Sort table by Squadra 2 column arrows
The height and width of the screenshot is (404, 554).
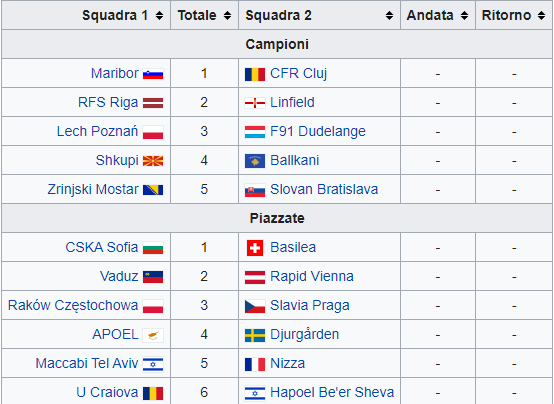pyautogui.click(x=389, y=15)
